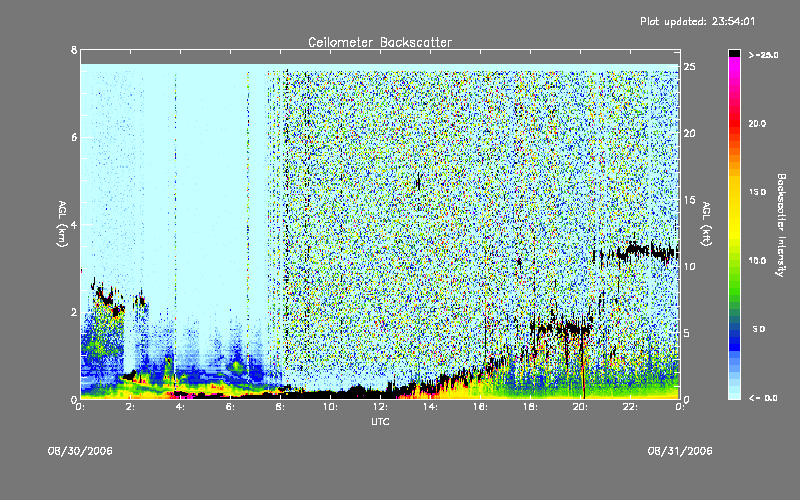Click the 15.0 colorbar scale label
The height and width of the screenshot is (500, 800).
(757, 192)
